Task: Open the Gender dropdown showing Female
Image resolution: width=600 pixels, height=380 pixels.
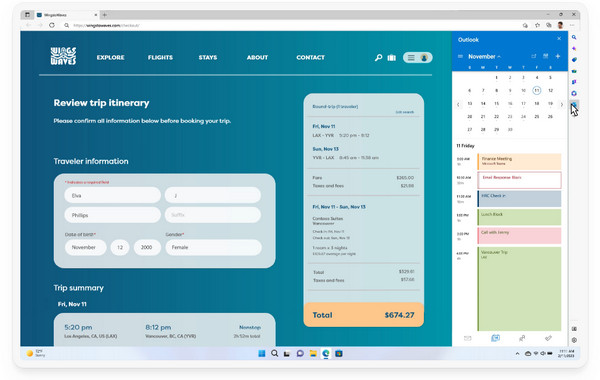Action: click(214, 247)
